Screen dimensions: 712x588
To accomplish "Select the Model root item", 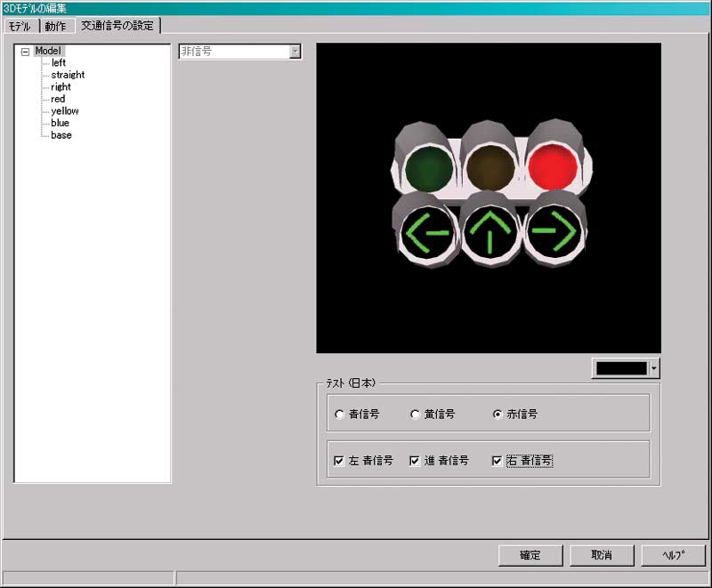I will [48, 51].
